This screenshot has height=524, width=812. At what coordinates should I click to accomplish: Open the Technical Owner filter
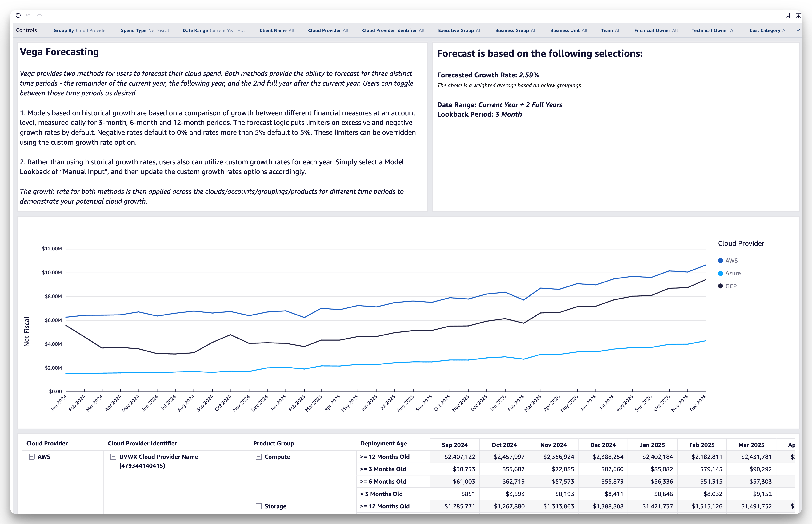[713, 31]
